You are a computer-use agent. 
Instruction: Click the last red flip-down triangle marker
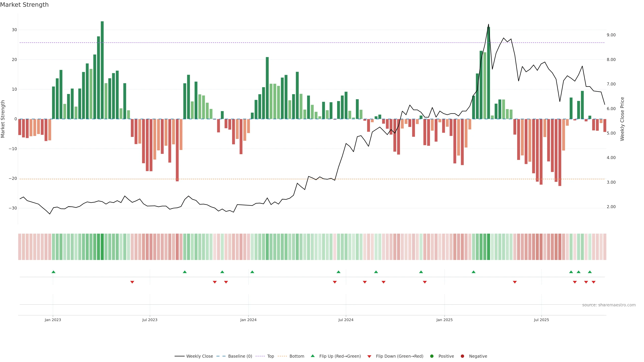[x=594, y=282]
